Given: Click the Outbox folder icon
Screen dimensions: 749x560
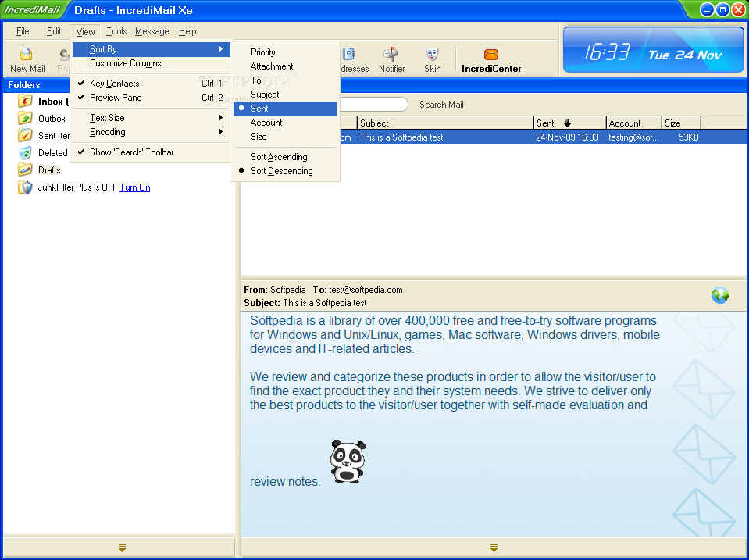Looking at the screenshot, I should tap(25, 118).
